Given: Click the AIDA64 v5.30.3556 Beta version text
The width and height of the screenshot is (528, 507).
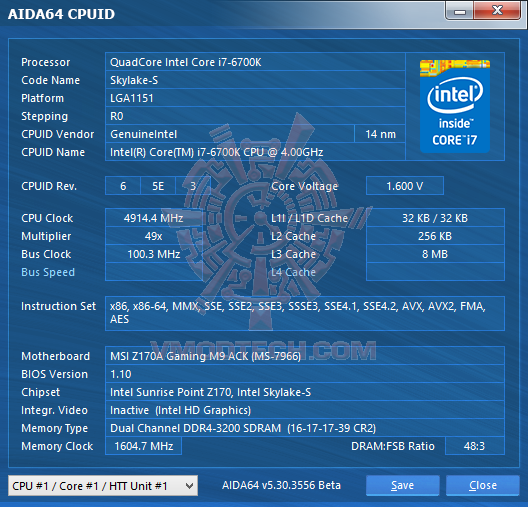Looking at the screenshot, I should click(281, 485).
